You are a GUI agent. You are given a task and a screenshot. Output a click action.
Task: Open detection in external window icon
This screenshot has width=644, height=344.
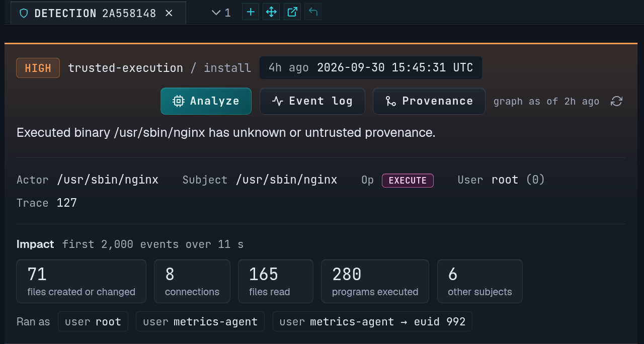292,12
